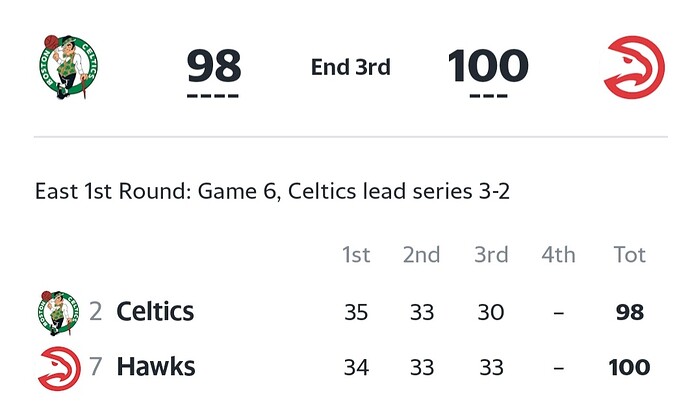Select the 3rd quarter column header
The width and height of the screenshot is (690, 420).
click(491, 254)
